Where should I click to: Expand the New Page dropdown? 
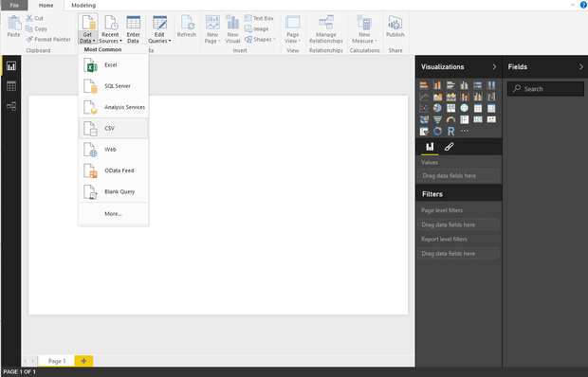(212, 38)
